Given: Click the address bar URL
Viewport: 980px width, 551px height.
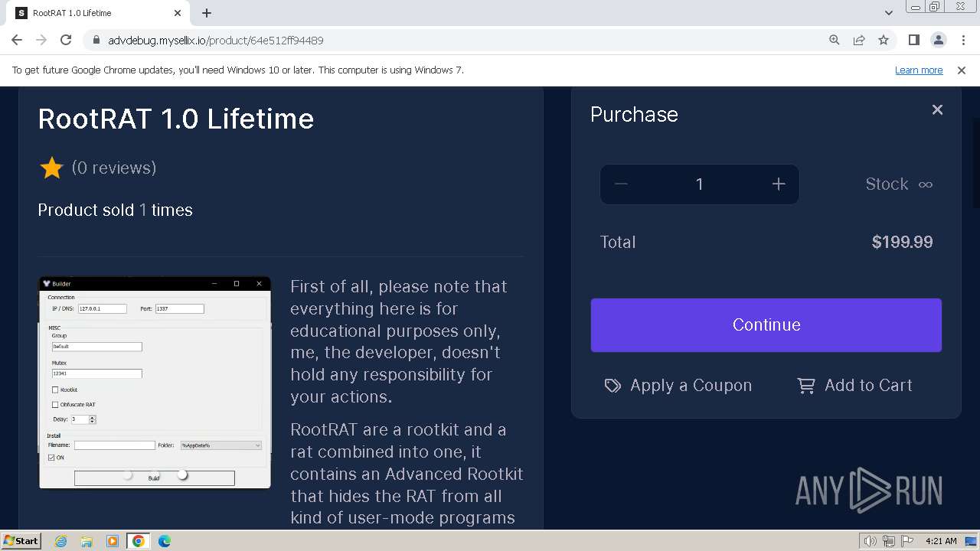Looking at the screenshot, I should 216,40.
